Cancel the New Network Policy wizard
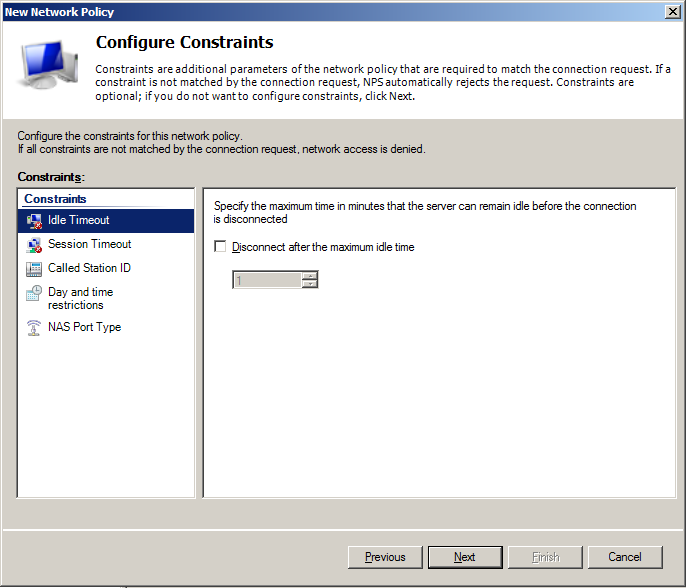Screen dimensions: 686x588 point(625,557)
